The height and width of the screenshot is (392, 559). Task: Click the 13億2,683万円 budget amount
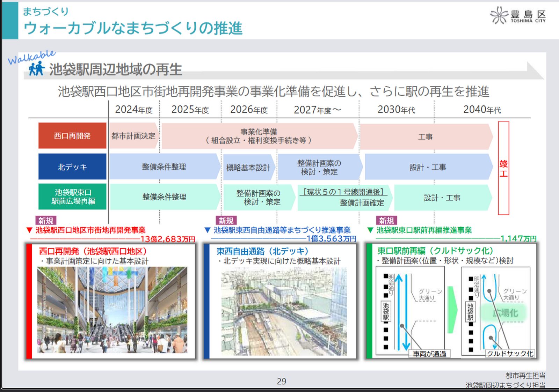tap(168, 239)
